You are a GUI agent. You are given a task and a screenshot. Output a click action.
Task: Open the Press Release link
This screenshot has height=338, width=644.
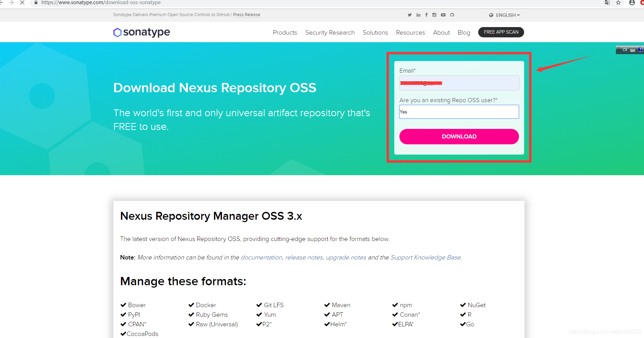click(247, 15)
